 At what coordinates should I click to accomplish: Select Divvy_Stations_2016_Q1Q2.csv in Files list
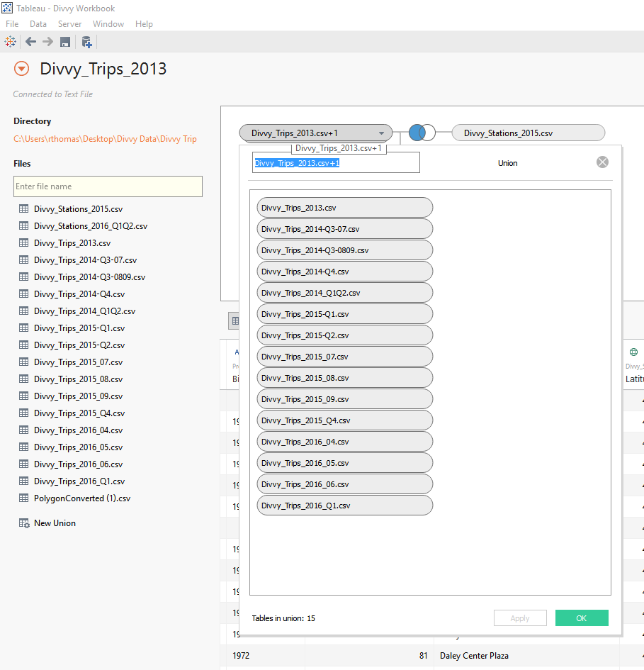pos(90,226)
